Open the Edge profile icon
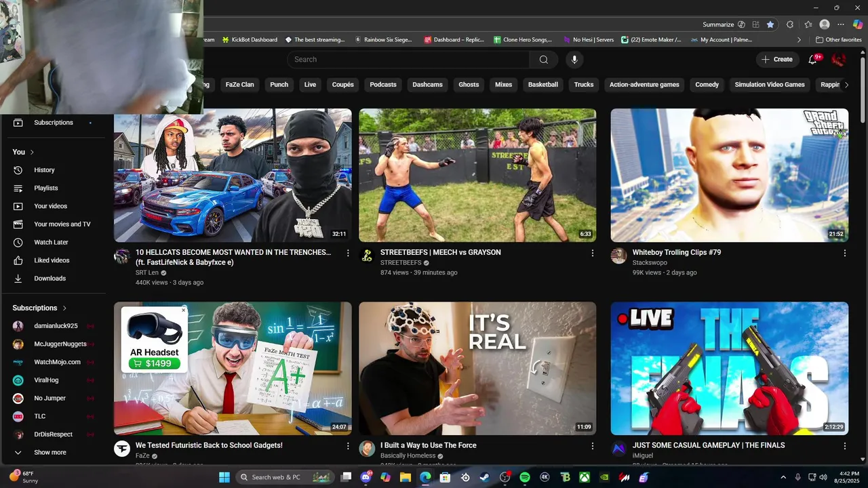 825,24
